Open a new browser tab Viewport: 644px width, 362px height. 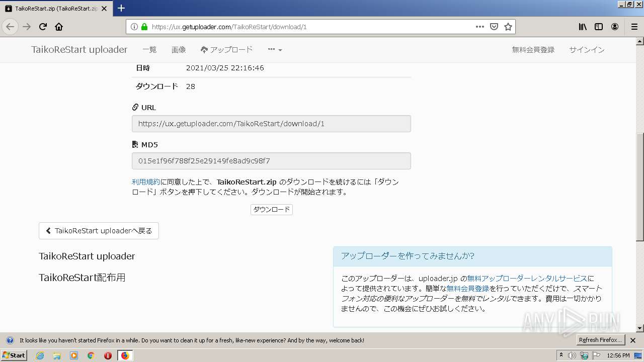tap(121, 8)
